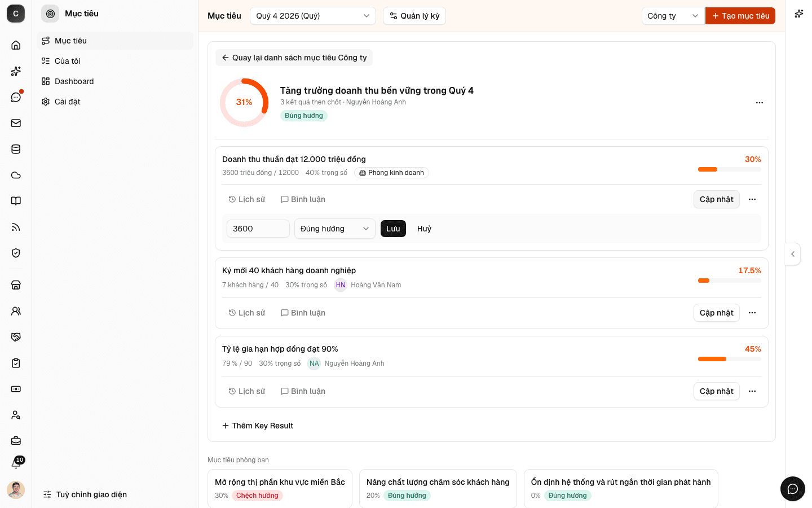
Task: Select Mục tiêu in the sidebar menu
Action: click(x=115, y=41)
